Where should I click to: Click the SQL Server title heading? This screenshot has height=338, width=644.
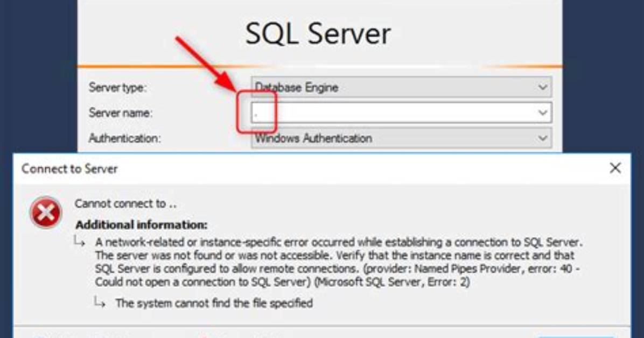point(318,33)
